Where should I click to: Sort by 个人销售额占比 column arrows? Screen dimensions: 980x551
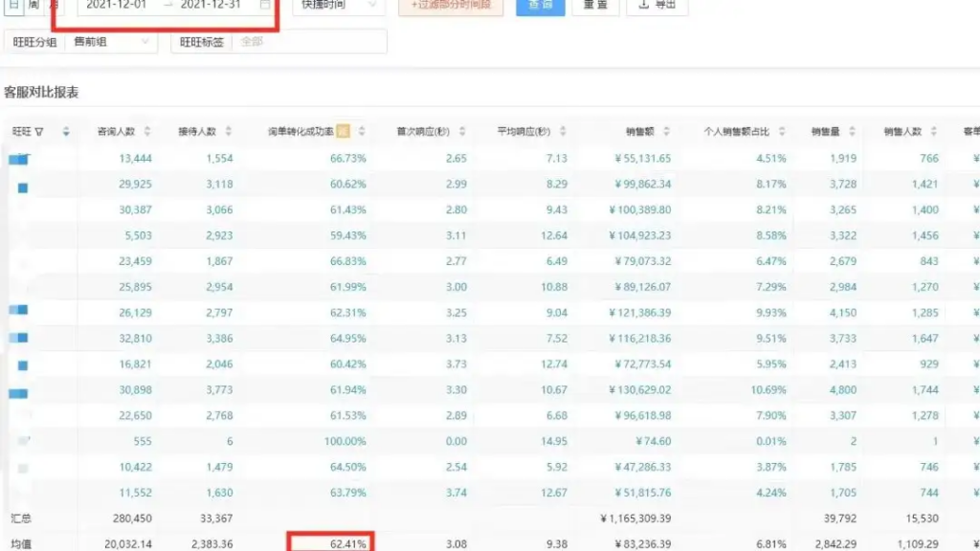(x=781, y=131)
